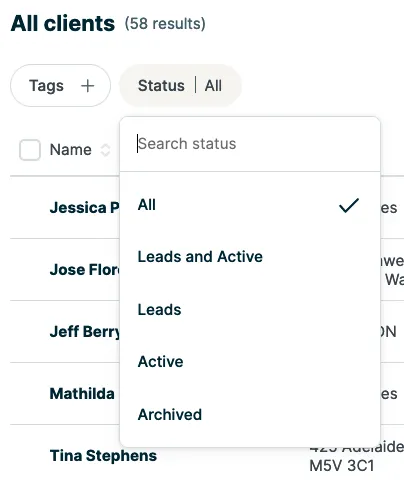Click the Name column sort arrows
The width and height of the screenshot is (404, 480).
(x=105, y=150)
